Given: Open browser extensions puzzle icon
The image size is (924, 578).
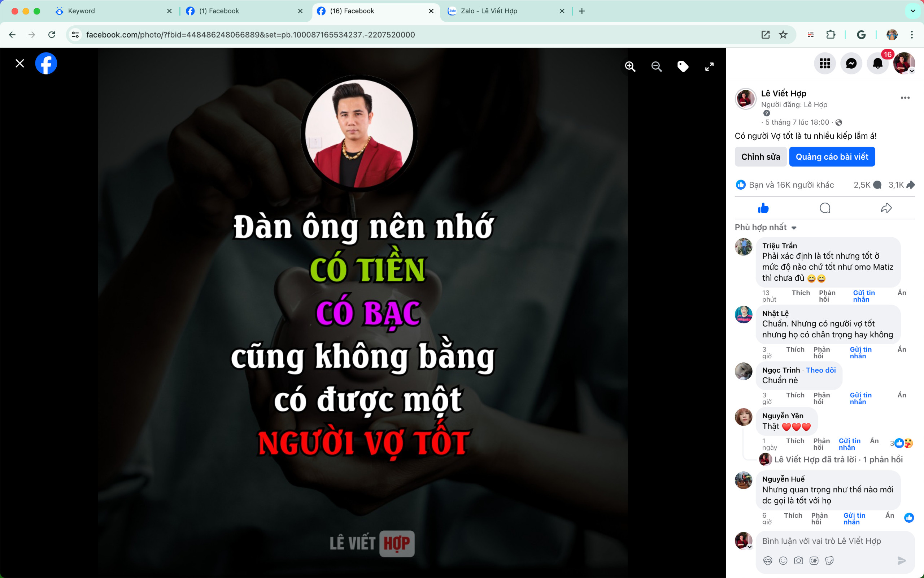Looking at the screenshot, I should click(x=831, y=35).
